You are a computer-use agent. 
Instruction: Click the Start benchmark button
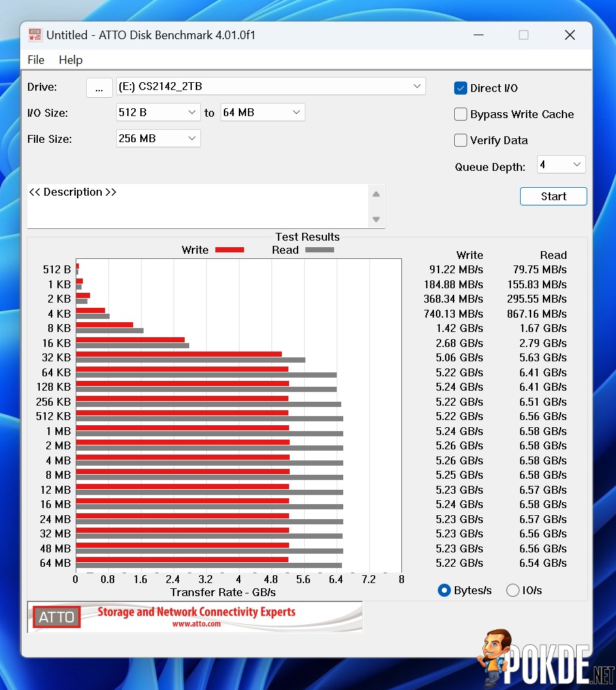coord(553,196)
